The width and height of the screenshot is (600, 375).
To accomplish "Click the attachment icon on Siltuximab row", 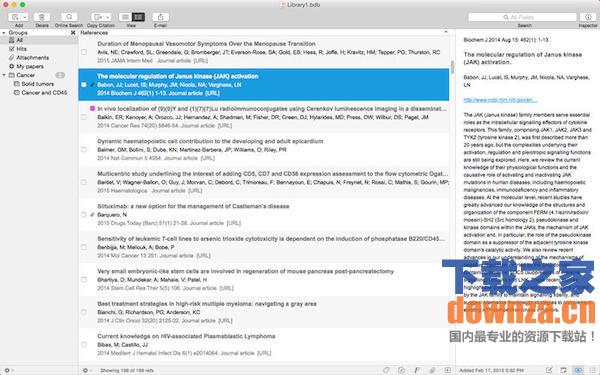I will click(92, 215).
